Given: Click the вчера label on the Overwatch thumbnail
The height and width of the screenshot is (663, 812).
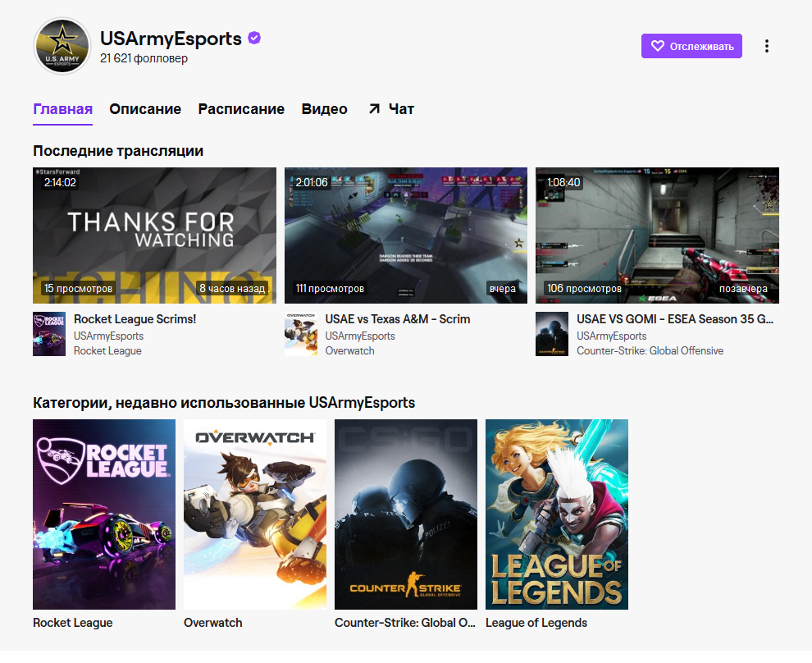Looking at the screenshot, I should tap(502, 289).
